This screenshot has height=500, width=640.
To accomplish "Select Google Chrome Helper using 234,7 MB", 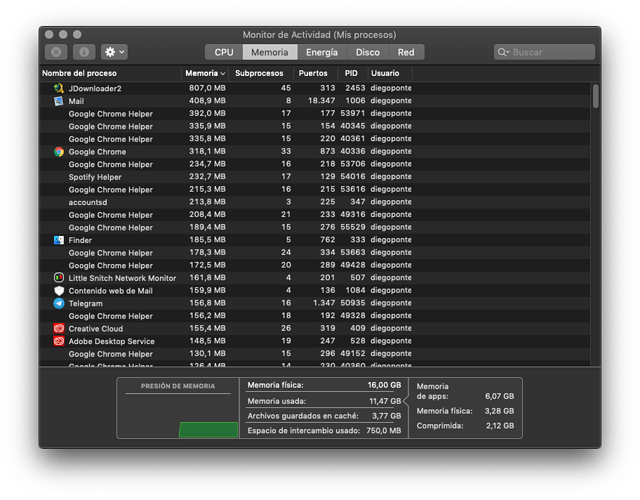I will pyautogui.click(x=315, y=164).
